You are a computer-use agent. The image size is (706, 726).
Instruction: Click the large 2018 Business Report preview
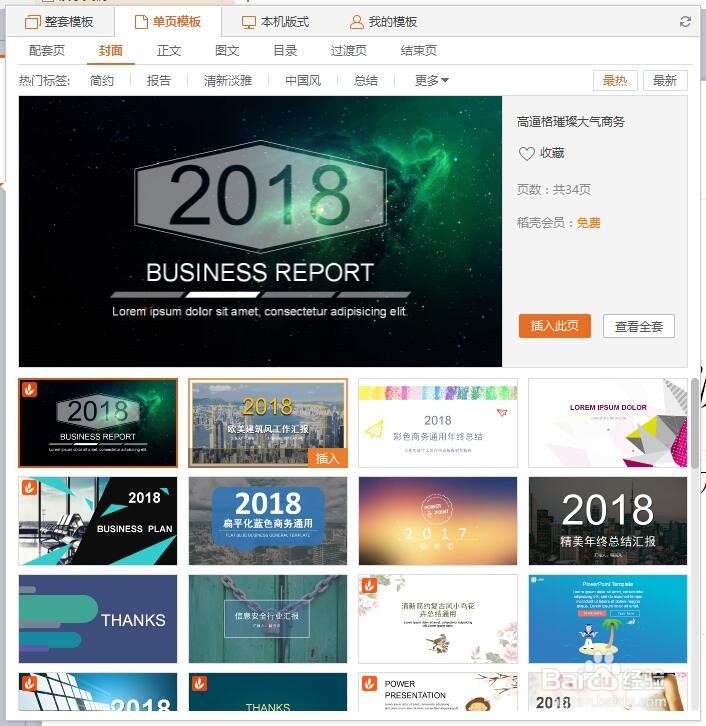tap(260, 232)
